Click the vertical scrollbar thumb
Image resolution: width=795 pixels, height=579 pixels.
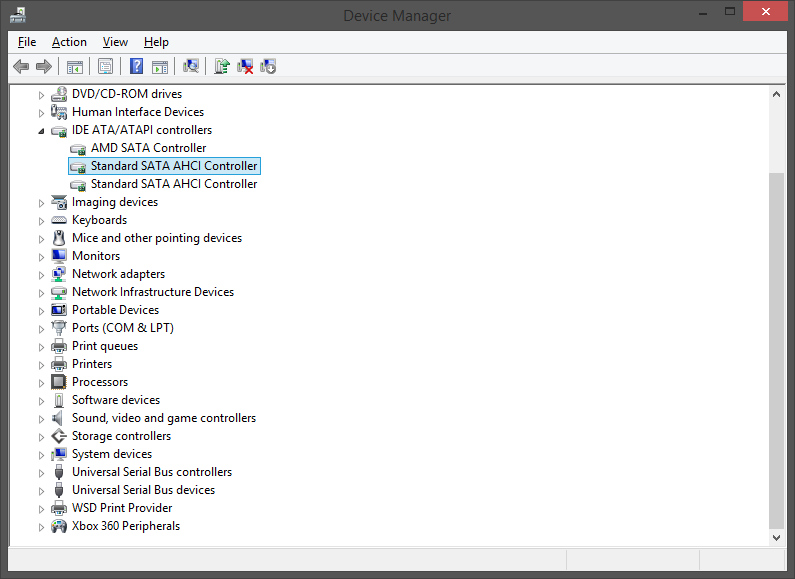pos(776,350)
